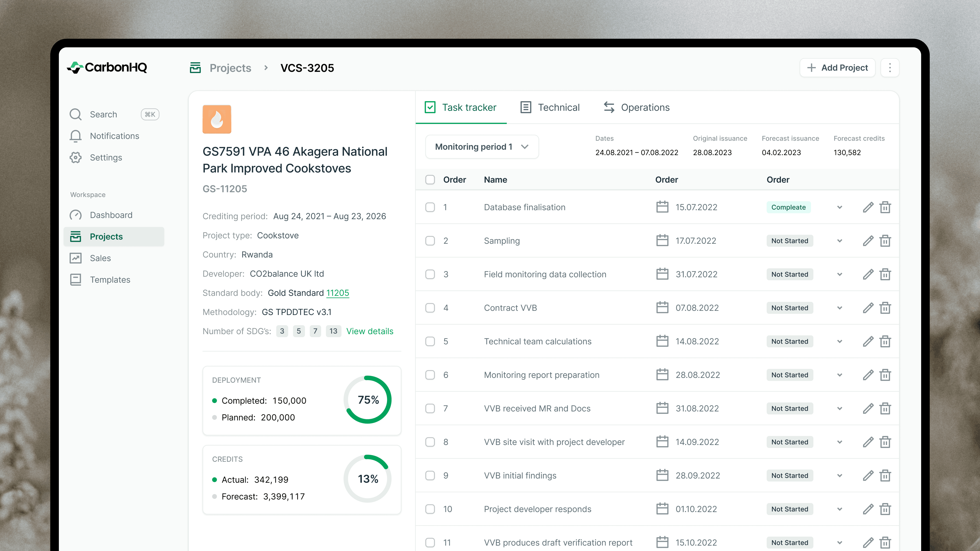Image resolution: width=980 pixels, height=551 pixels.
Task: Switch to the Technical tab
Action: point(550,108)
